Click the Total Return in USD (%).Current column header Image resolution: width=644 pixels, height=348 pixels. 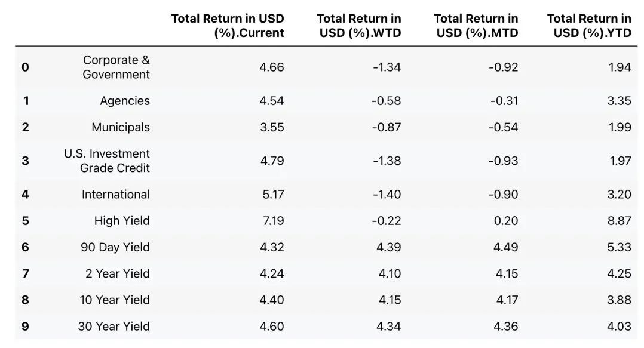tap(227, 26)
